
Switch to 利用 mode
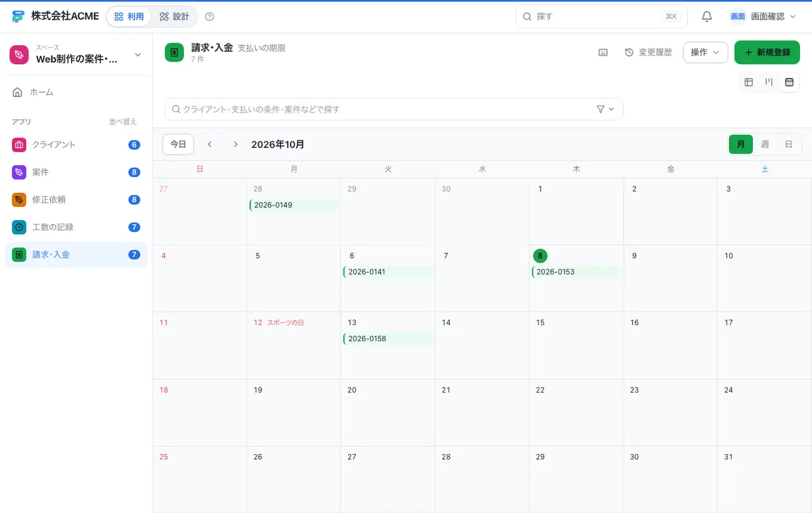click(x=129, y=16)
